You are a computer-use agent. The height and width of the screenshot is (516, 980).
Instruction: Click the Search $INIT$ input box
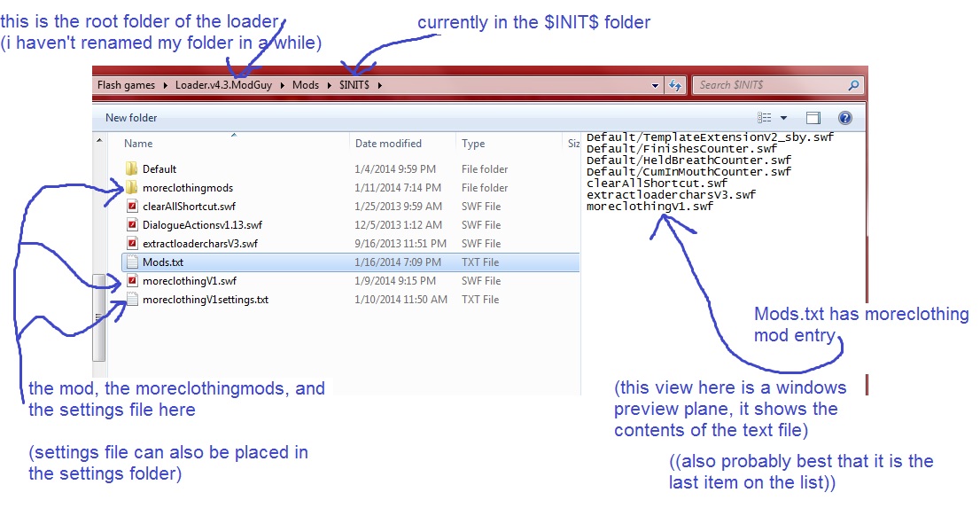769,85
